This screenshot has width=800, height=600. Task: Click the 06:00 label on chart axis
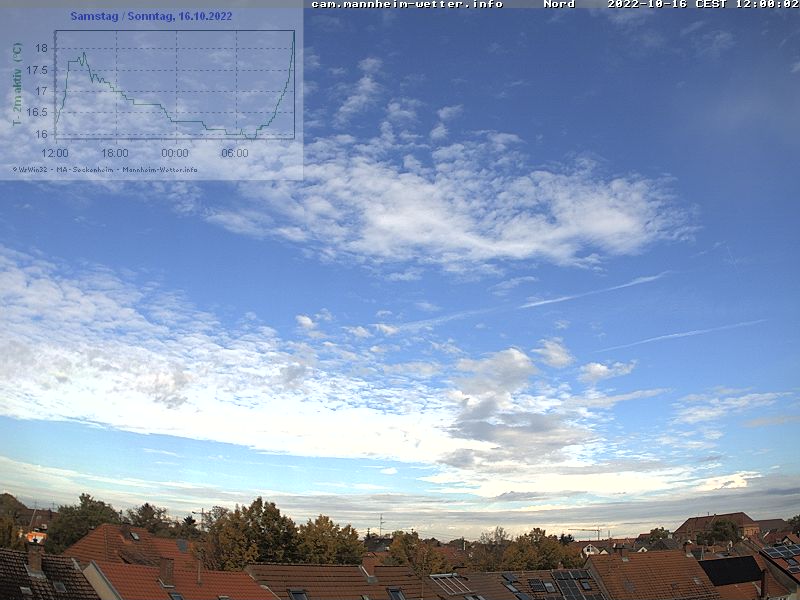tap(235, 153)
